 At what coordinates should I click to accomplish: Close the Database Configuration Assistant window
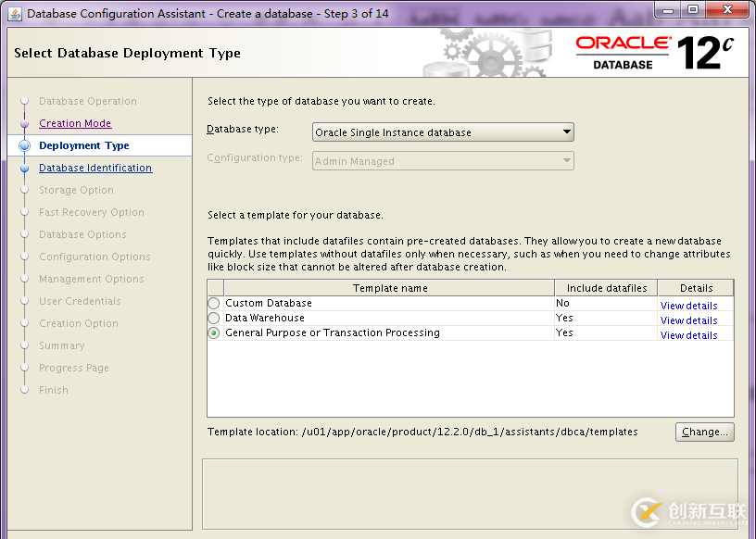pyautogui.click(x=727, y=9)
